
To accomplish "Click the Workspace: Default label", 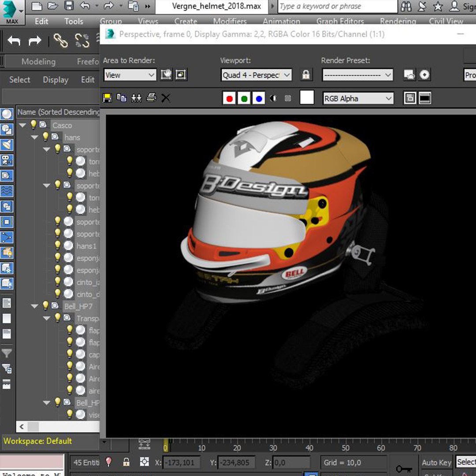I will tap(37, 441).
